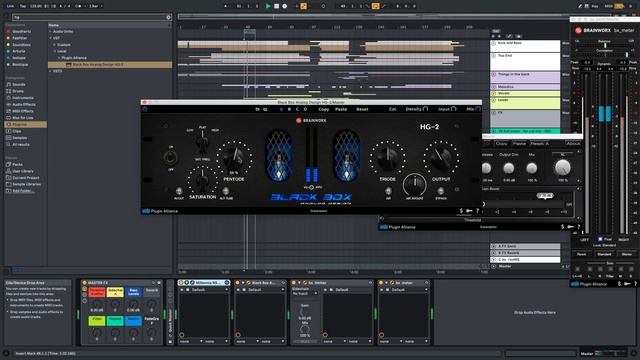Expand the VST3 tree node

pyautogui.click(x=51, y=71)
